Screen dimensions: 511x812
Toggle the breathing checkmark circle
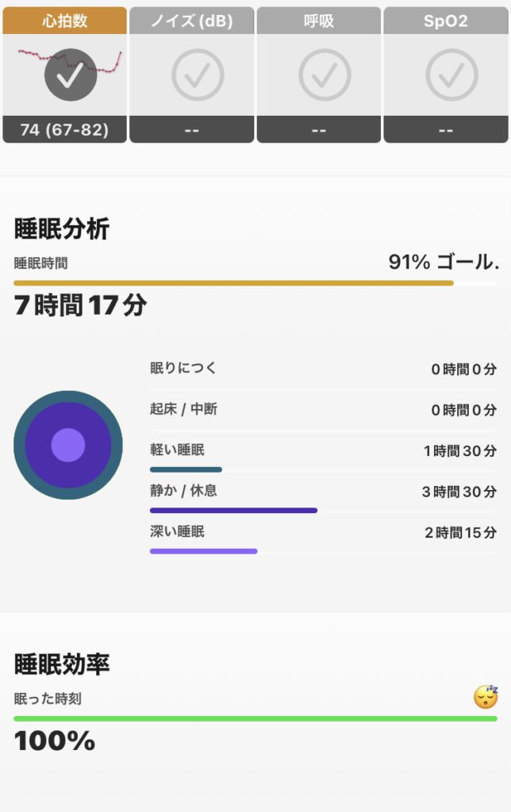tap(325, 75)
